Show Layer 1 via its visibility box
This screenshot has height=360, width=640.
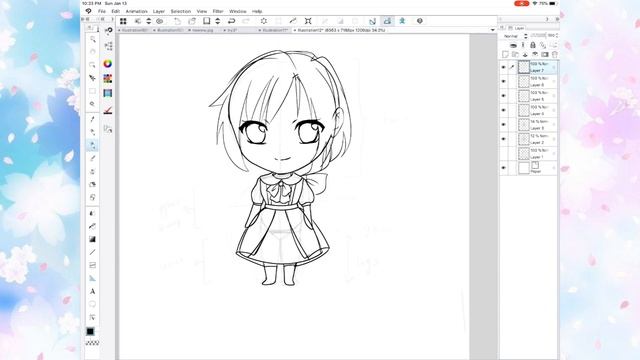click(503, 153)
